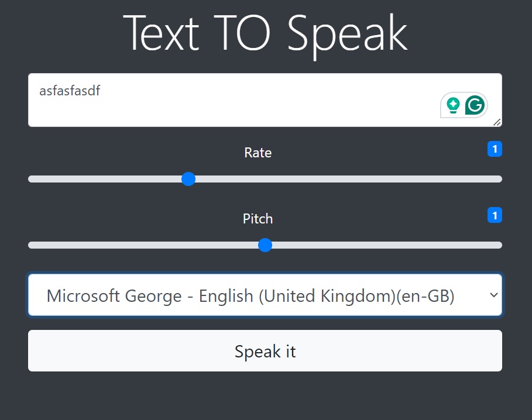This screenshot has height=420, width=532.
Task: Click the Rate slider track to change speed
Action: click(x=351, y=179)
